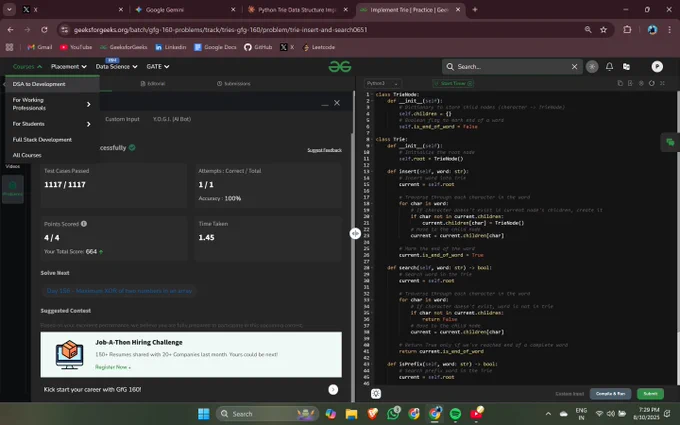Click the Submit button

click(x=650, y=393)
